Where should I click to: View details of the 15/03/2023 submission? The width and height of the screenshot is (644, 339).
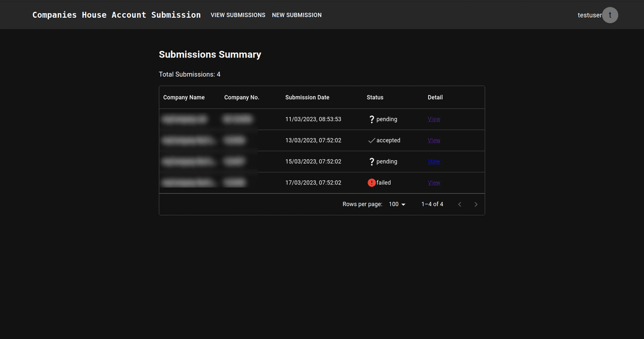click(434, 161)
